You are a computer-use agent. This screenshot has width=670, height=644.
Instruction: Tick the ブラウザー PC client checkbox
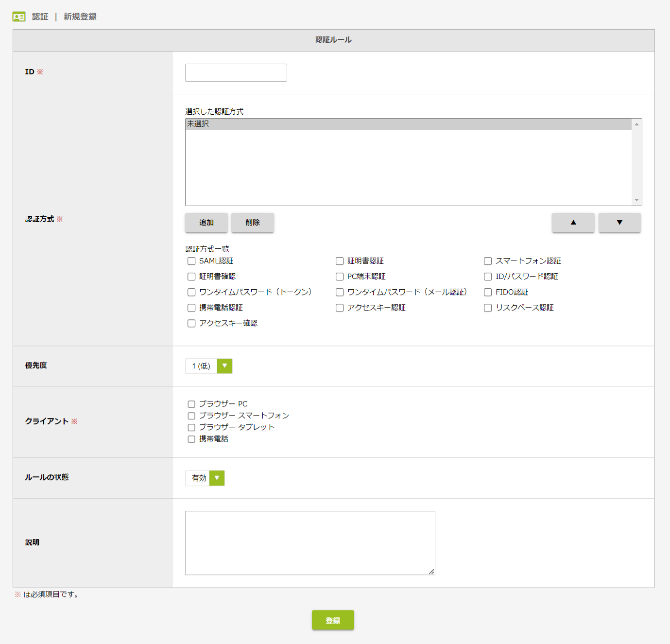coord(191,404)
